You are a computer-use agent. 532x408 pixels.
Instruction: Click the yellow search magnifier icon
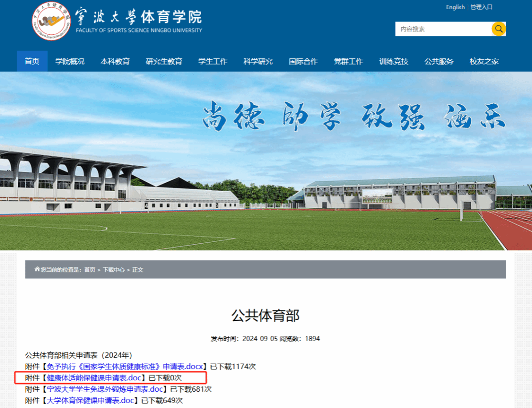coord(499,29)
